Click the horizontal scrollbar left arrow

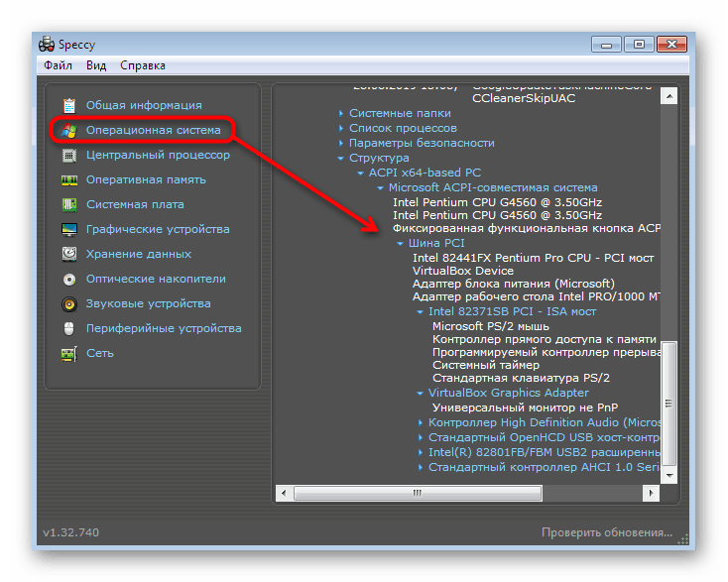(284, 493)
